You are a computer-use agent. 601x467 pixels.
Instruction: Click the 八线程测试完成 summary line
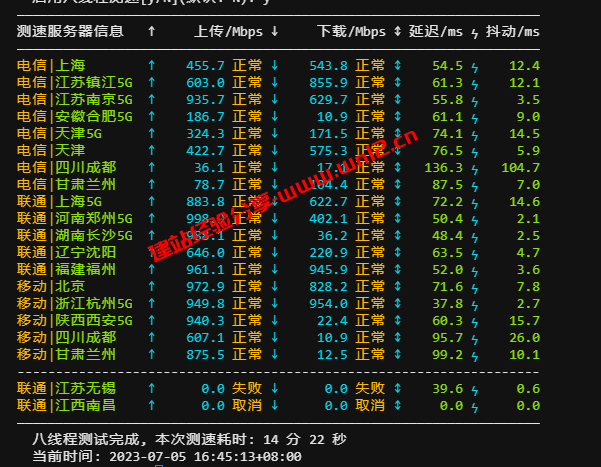point(190,439)
